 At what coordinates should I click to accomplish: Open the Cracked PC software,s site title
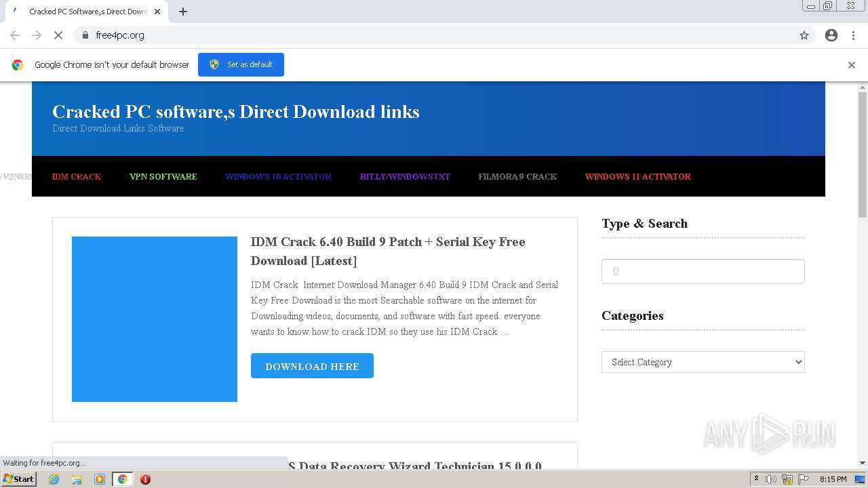[x=236, y=112]
